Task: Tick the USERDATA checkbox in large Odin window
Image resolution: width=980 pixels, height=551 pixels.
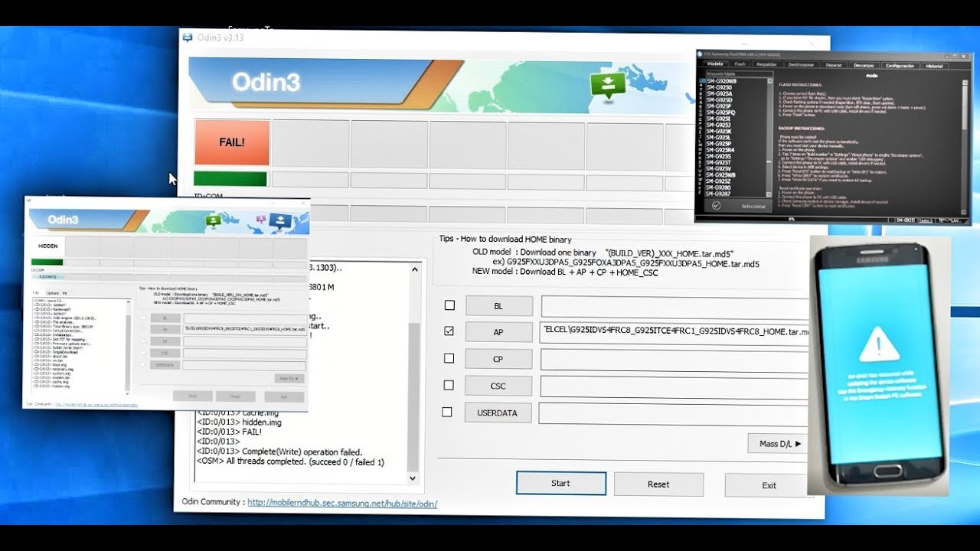Action: tap(447, 412)
